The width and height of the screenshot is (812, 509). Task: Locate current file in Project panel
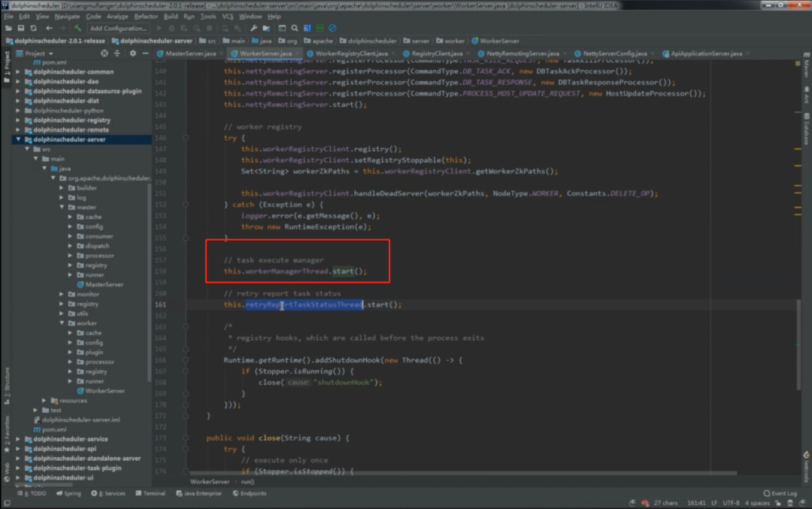pyautogui.click(x=105, y=53)
